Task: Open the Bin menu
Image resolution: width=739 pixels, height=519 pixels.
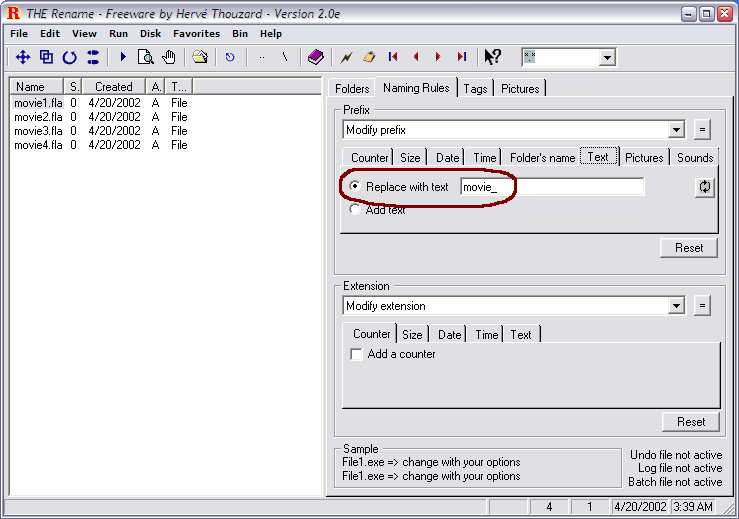Action: [240, 34]
